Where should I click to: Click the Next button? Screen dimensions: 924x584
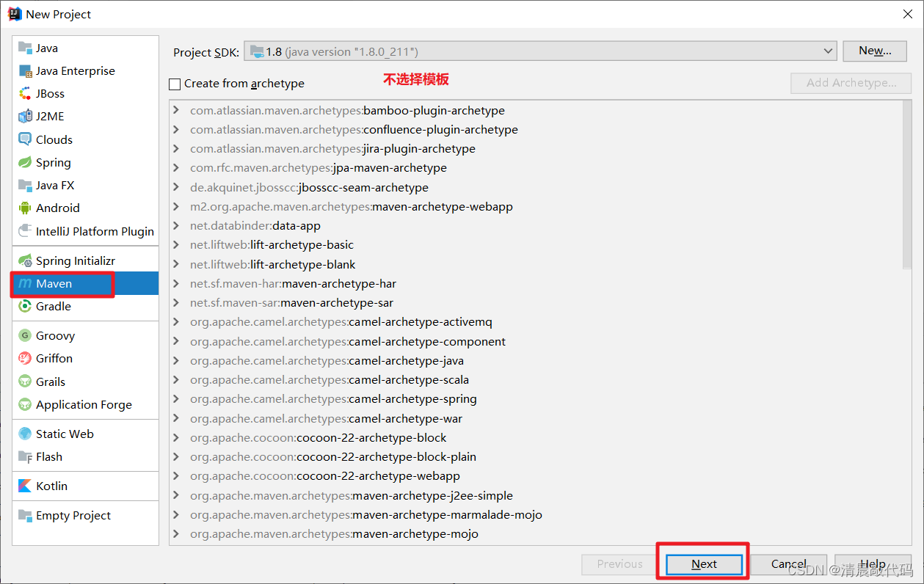pyautogui.click(x=704, y=563)
